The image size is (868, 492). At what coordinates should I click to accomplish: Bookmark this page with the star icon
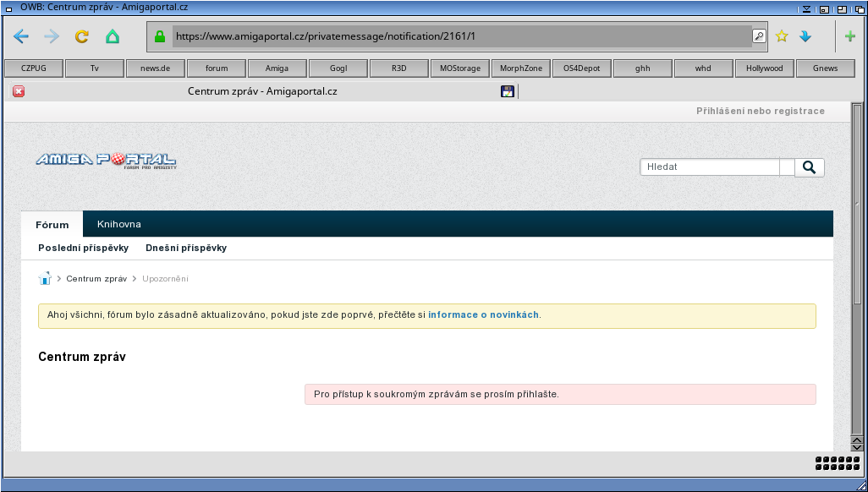782,36
